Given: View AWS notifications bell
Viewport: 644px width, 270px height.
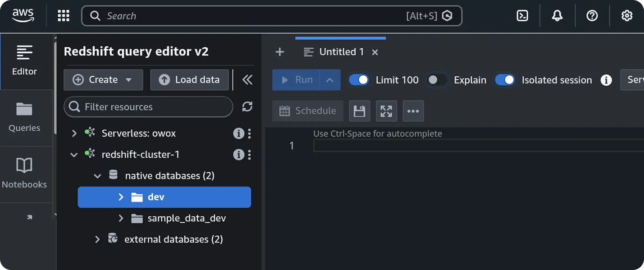Looking at the screenshot, I should point(557,15).
